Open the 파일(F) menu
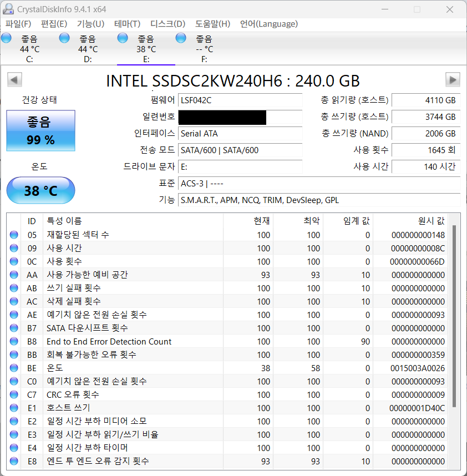Screen dimensions: 467x476 (18, 24)
